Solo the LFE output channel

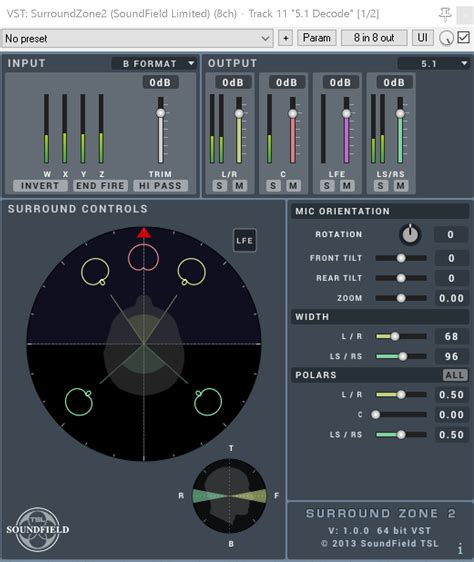[x=327, y=186]
